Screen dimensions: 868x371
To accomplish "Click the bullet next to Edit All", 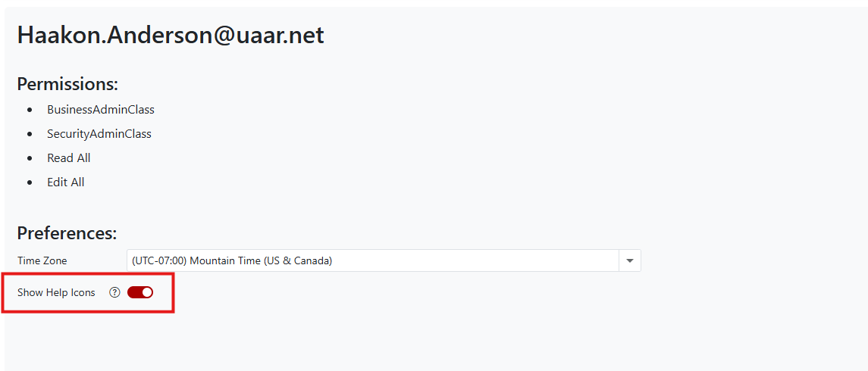I will tap(30, 182).
